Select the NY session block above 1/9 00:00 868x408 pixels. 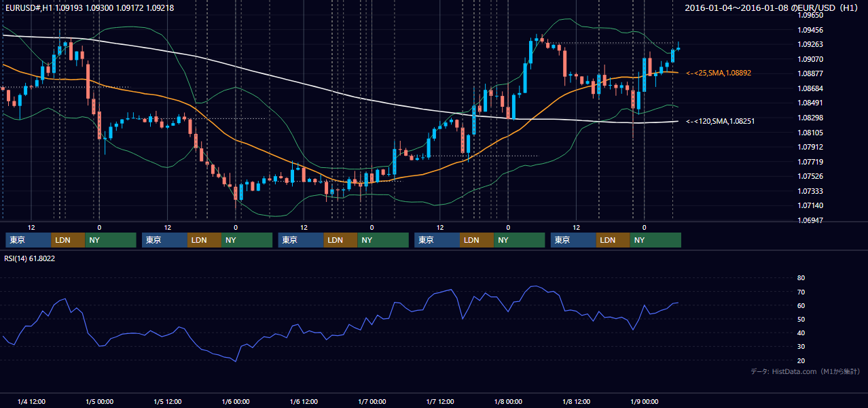pos(655,240)
